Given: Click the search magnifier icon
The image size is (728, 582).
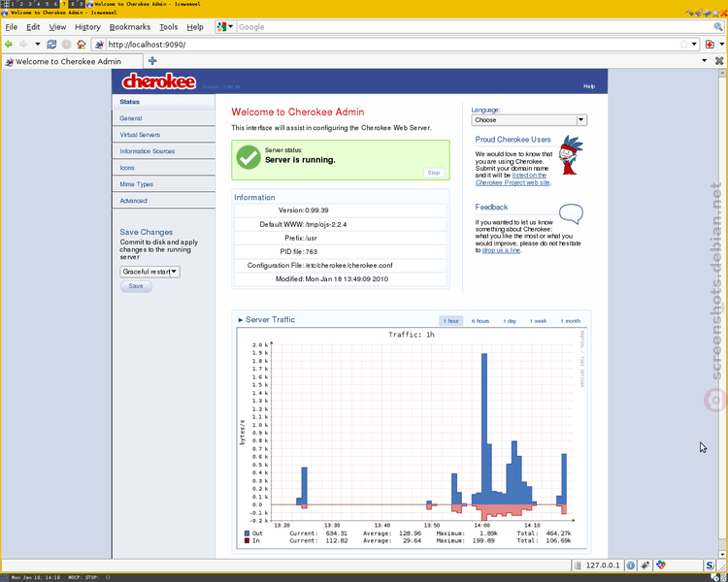Looking at the screenshot, I should tap(717, 27).
